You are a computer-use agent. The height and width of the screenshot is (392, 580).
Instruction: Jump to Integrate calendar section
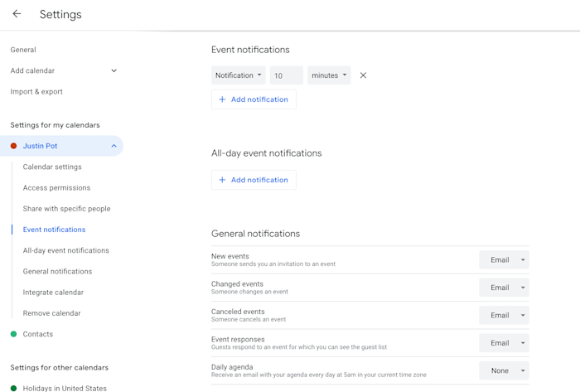pyautogui.click(x=53, y=293)
